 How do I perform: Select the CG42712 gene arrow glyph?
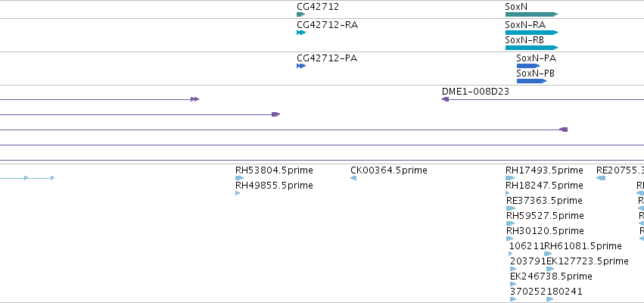coord(300,14)
